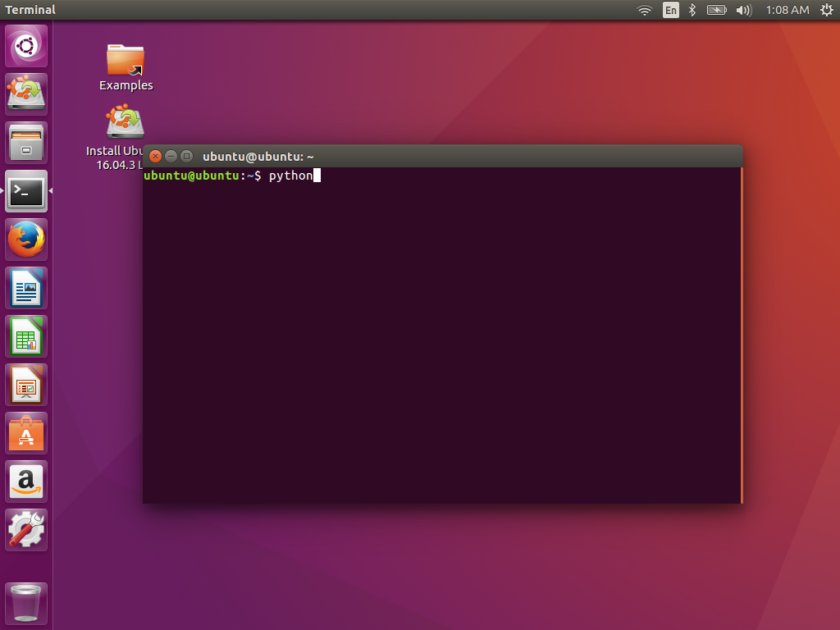Select the Terminal launcher icon
The image size is (840, 630).
pyautogui.click(x=25, y=191)
